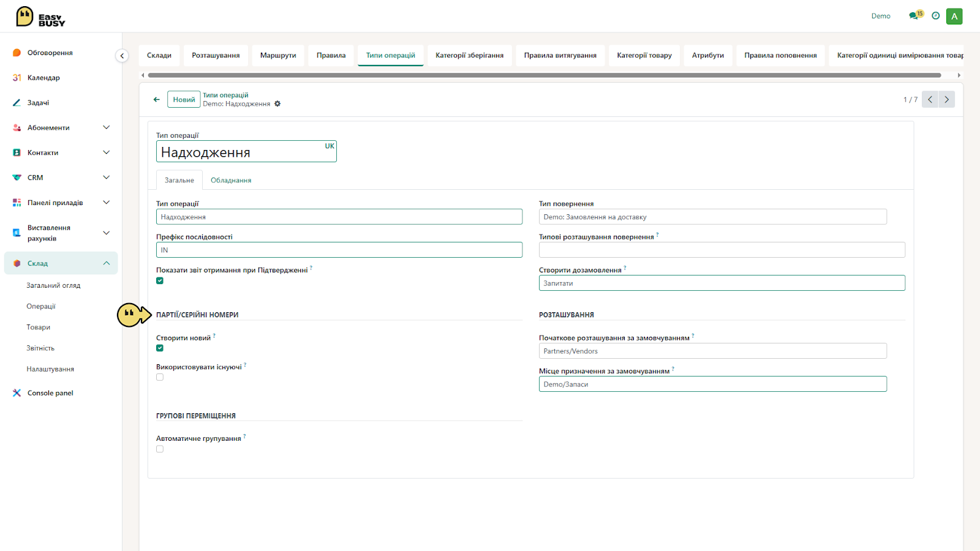Open the Товари submenu item
Viewport: 980px width, 551px height.
coord(39,328)
